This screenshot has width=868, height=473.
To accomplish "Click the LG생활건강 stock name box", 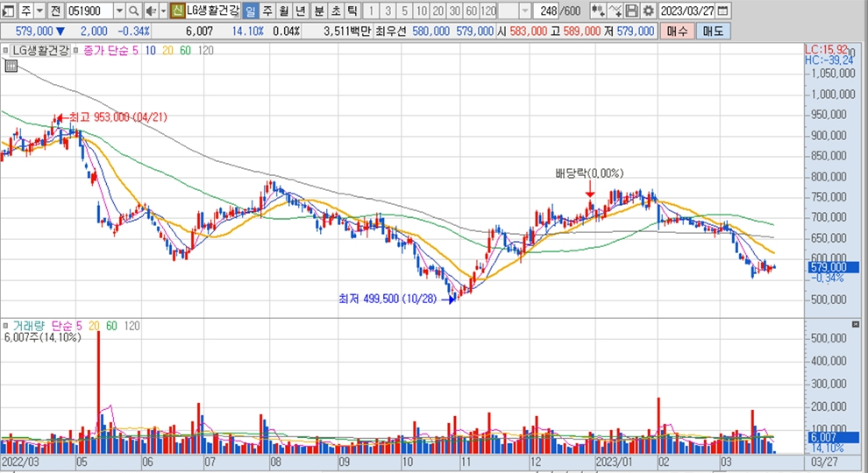I will [x=212, y=10].
